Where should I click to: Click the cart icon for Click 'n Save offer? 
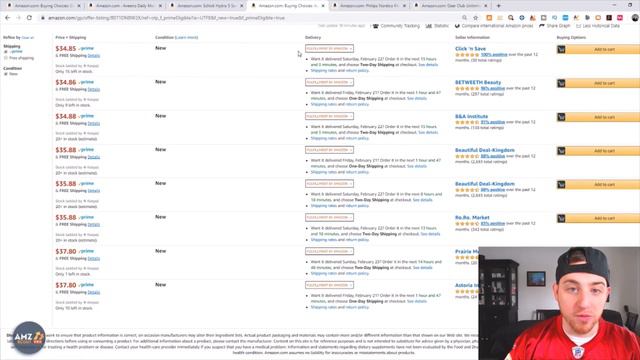pyautogui.click(x=561, y=49)
